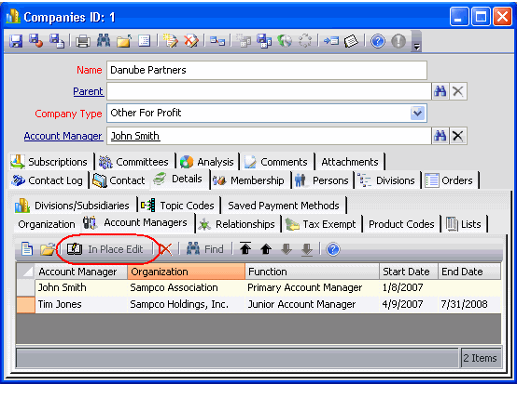This screenshot has width=528, height=393.
Task: Click the In Place Edit button
Action: click(105, 249)
